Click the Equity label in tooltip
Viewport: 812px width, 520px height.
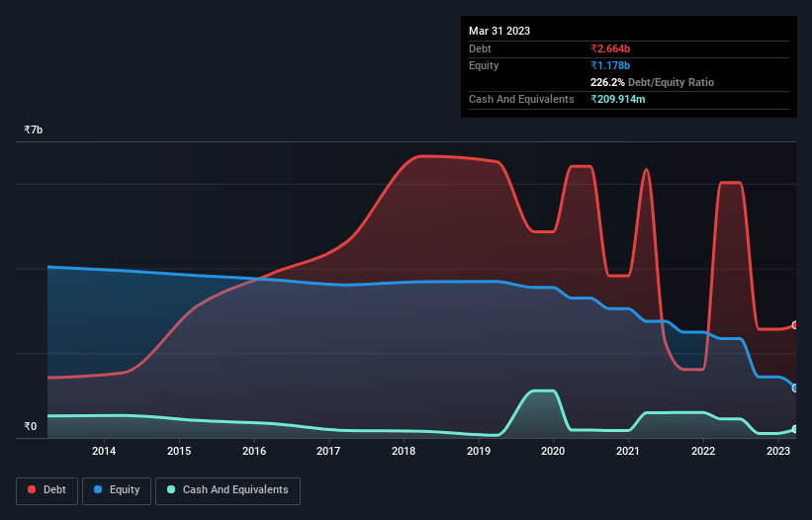click(x=484, y=65)
